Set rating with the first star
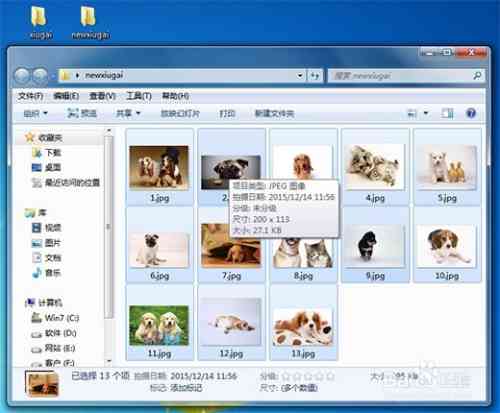The height and width of the screenshot is (413, 500). 286,376
